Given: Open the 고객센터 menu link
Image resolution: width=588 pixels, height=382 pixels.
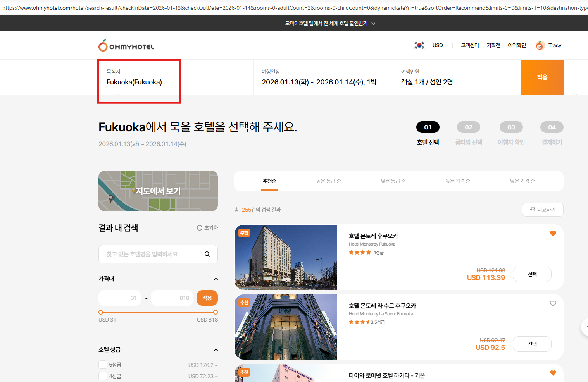Looking at the screenshot, I should pyautogui.click(x=470, y=45).
